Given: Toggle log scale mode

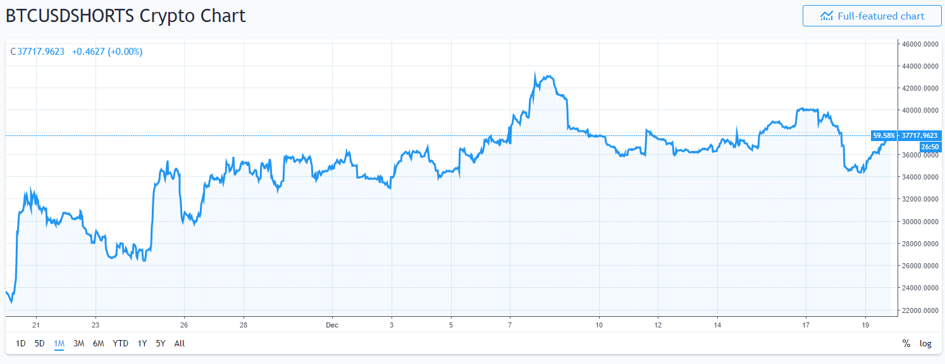Looking at the screenshot, I should pyautogui.click(x=925, y=344).
